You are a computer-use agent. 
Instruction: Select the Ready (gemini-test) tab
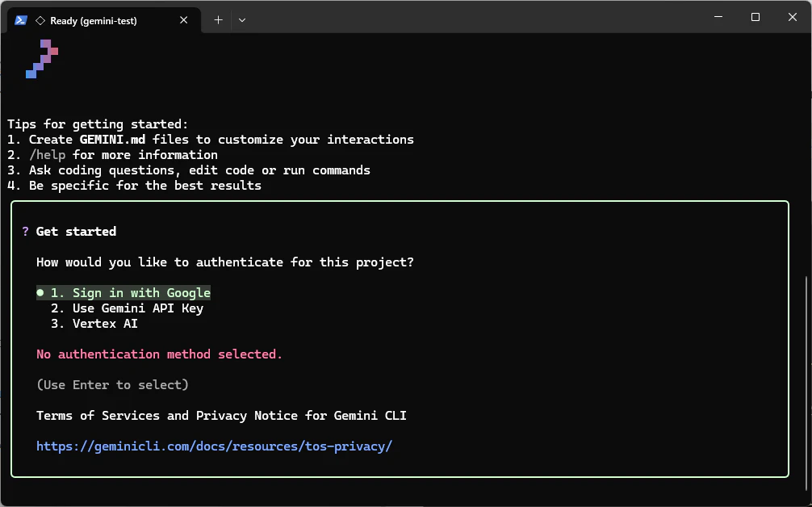[x=104, y=20]
